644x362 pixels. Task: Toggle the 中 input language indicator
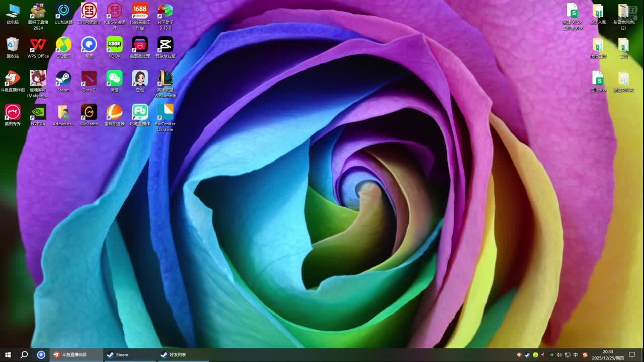576,355
